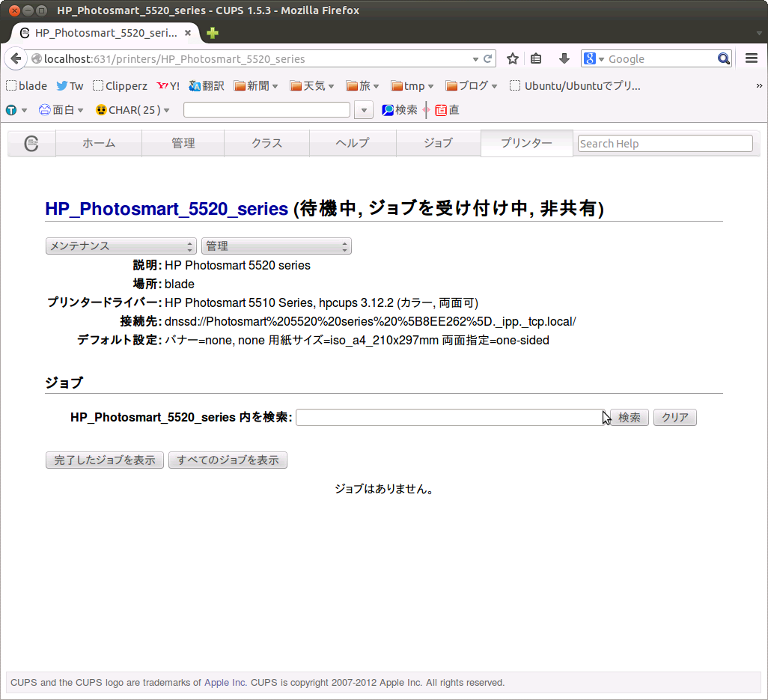Click the 検索 job search button

tap(630, 417)
